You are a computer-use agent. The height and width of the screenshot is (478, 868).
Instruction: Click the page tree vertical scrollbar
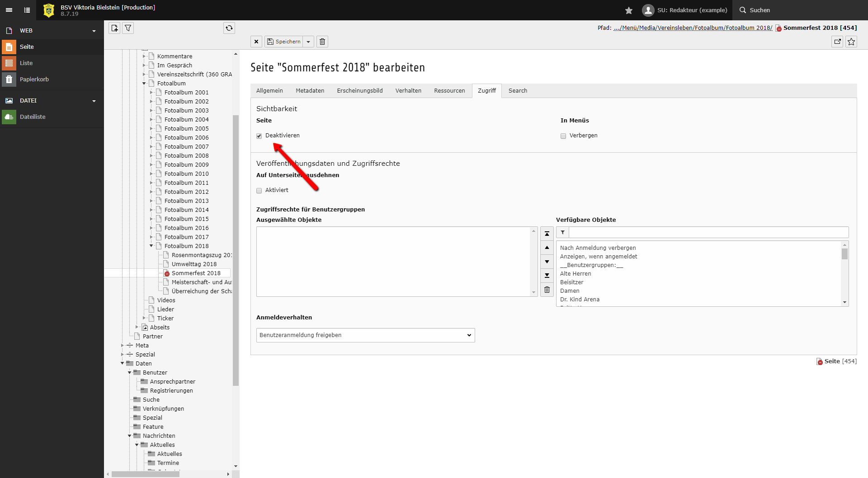(236, 251)
